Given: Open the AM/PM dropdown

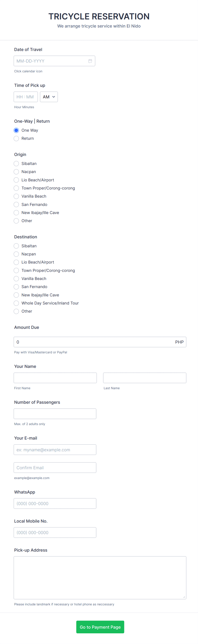Looking at the screenshot, I should click(x=49, y=97).
